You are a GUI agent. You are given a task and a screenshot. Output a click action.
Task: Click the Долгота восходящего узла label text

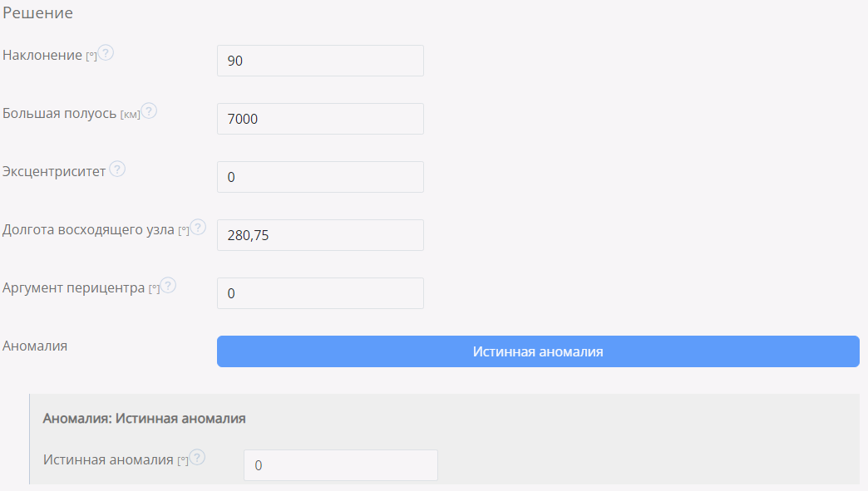[89, 229]
